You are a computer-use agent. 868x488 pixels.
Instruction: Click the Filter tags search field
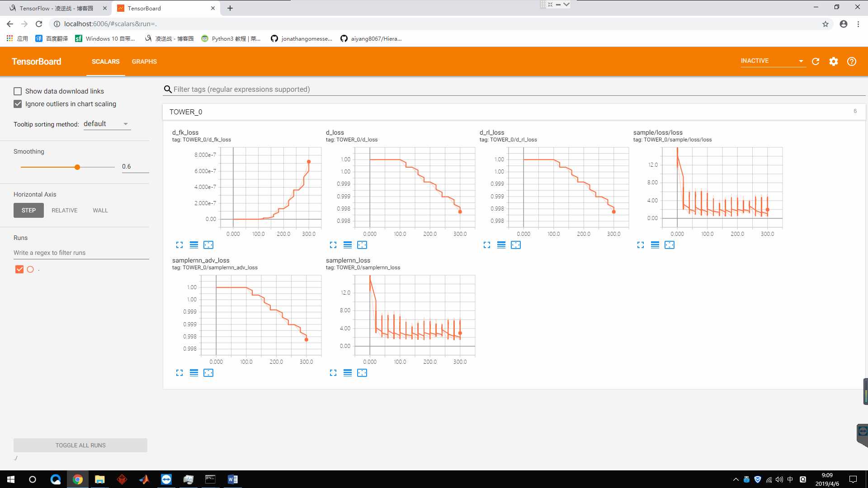coord(514,89)
